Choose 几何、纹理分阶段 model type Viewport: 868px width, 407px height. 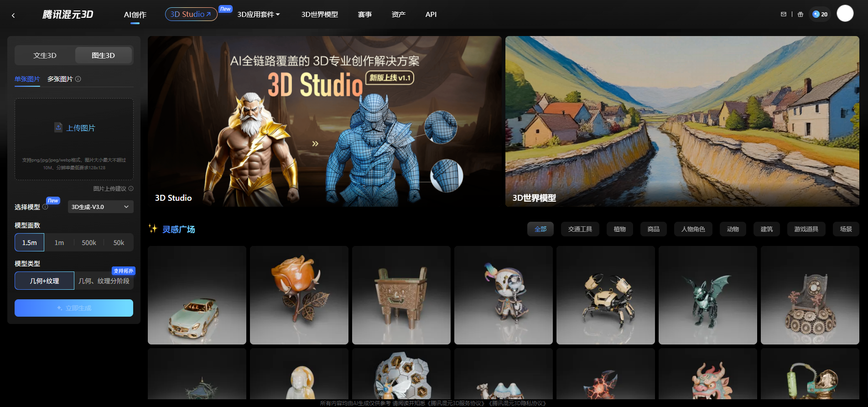coord(104,281)
